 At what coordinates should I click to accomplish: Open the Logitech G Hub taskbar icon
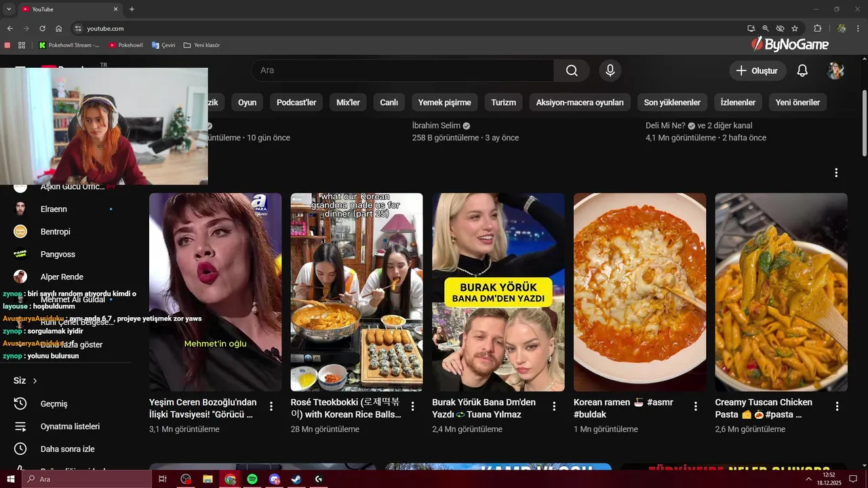[318, 479]
